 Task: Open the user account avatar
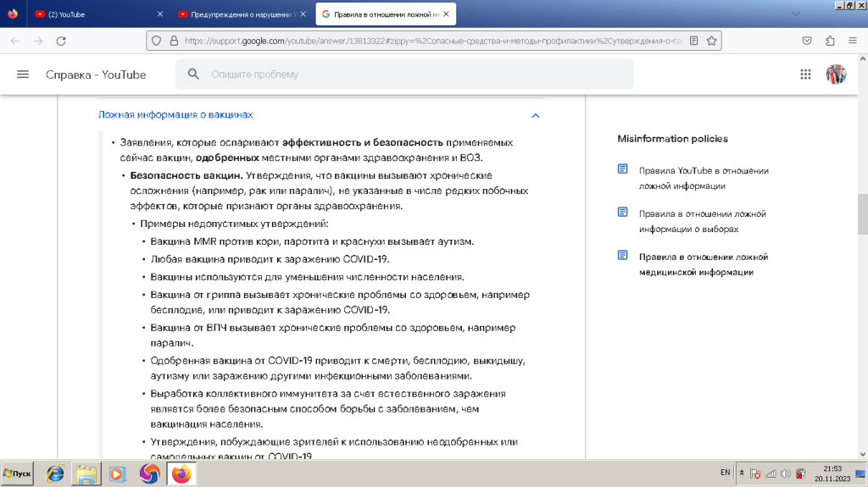(x=836, y=75)
